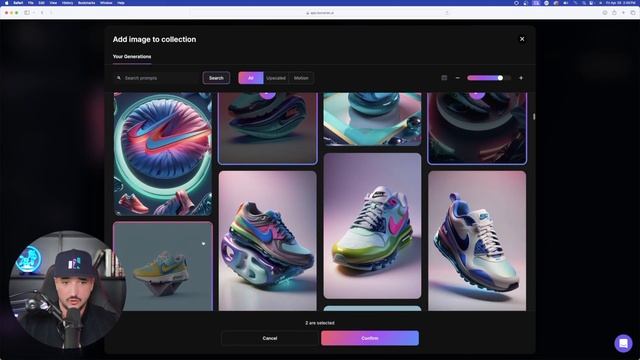
Task: Open the chat support bubble
Action: tap(623, 343)
